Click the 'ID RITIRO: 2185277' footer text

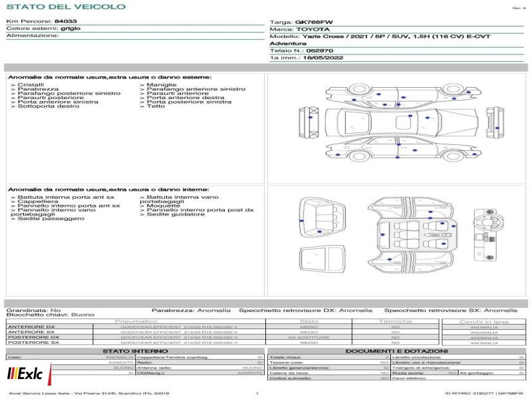[x=470, y=394]
